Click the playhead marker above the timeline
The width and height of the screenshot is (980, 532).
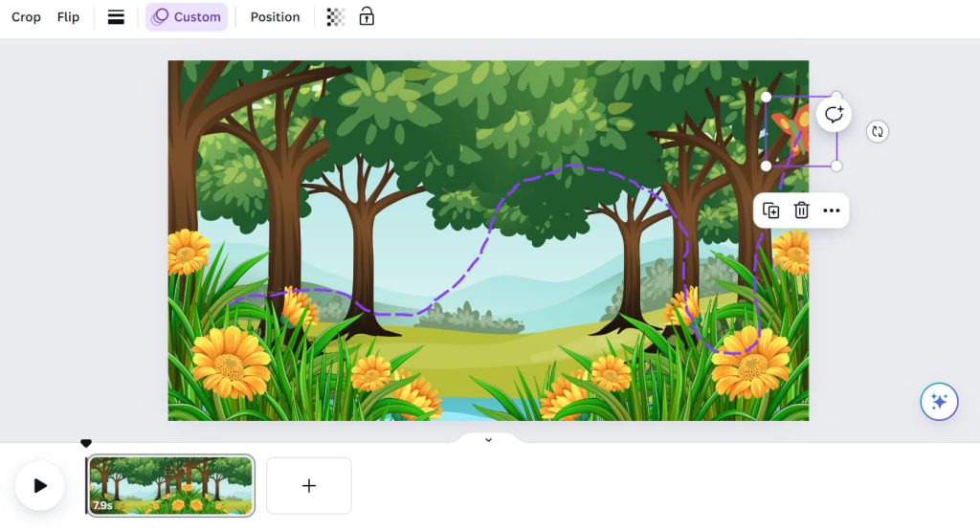pyautogui.click(x=86, y=443)
